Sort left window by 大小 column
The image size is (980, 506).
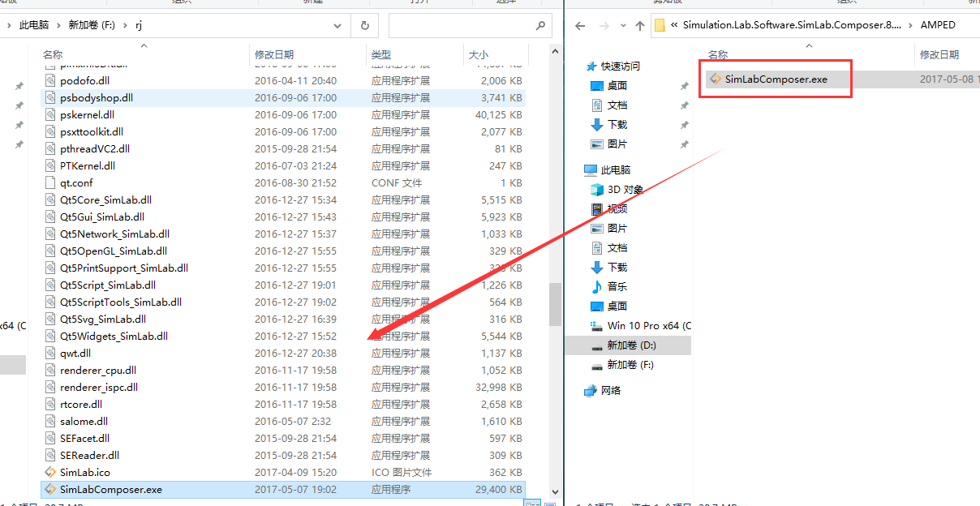click(x=479, y=54)
